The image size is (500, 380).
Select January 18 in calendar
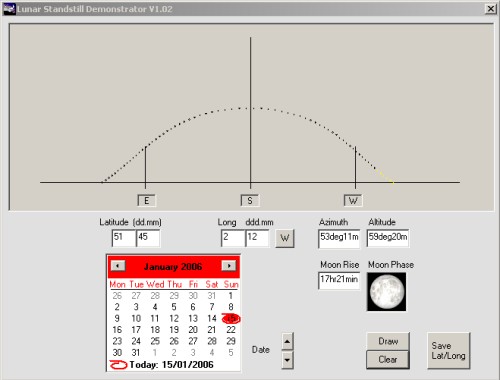(155, 330)
